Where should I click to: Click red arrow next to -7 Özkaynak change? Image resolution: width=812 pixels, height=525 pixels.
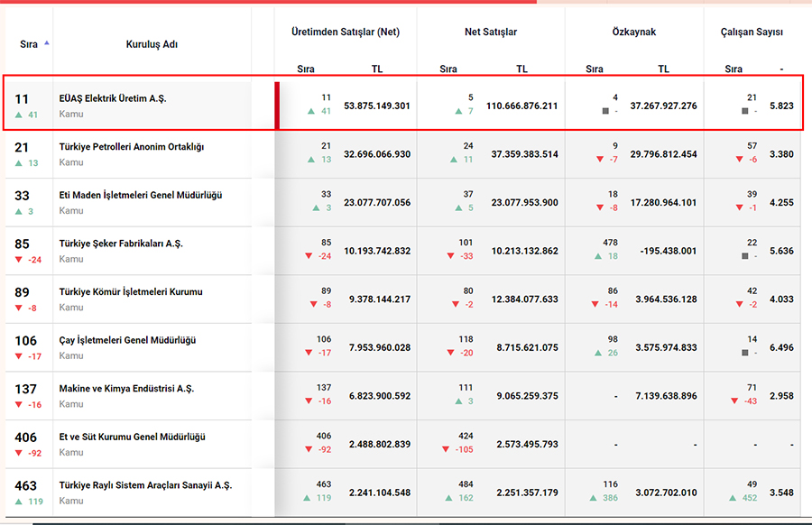(600, 160)
